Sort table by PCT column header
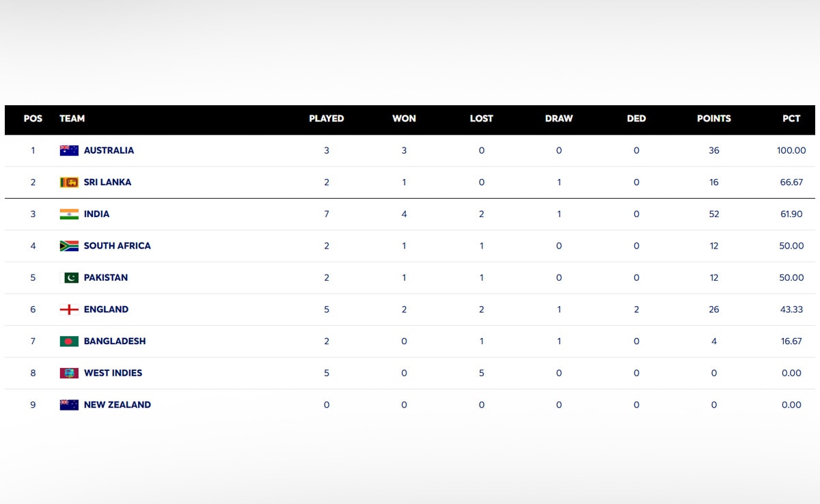820x504 pixels. pyautogui.click(x=791, y=118)
